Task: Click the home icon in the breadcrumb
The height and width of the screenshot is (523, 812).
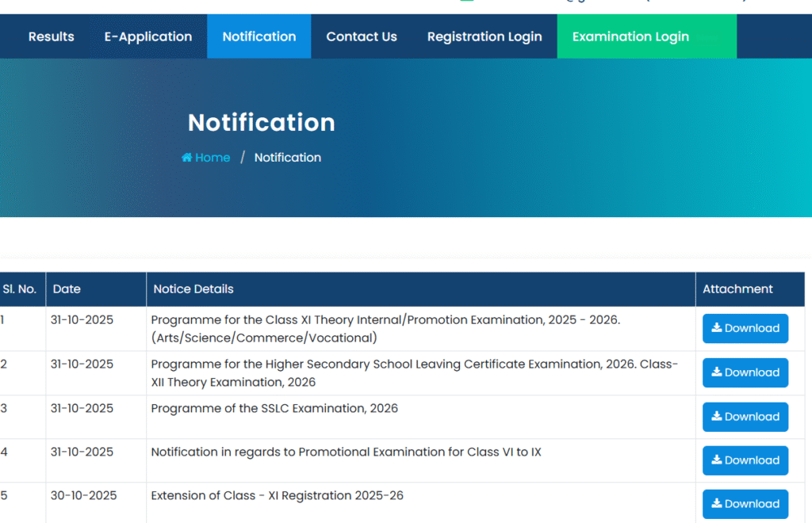Action: pos(186,158)
